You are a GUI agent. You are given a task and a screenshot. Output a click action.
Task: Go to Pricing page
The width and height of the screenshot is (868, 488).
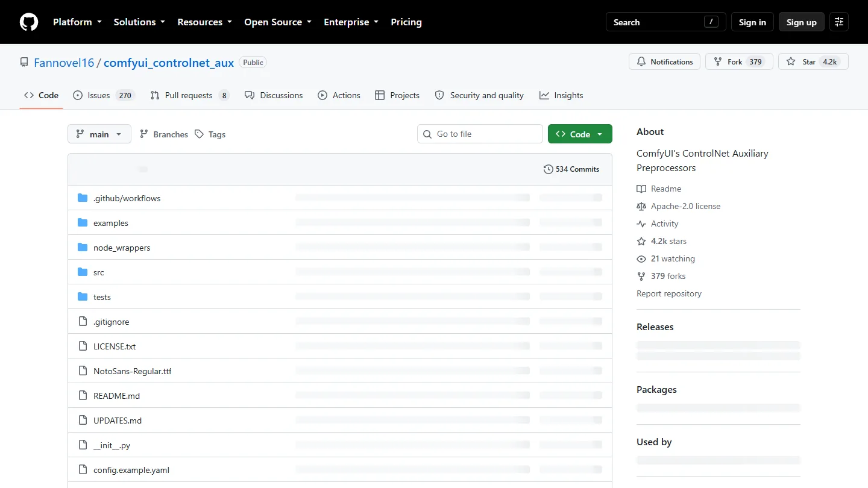406,22
